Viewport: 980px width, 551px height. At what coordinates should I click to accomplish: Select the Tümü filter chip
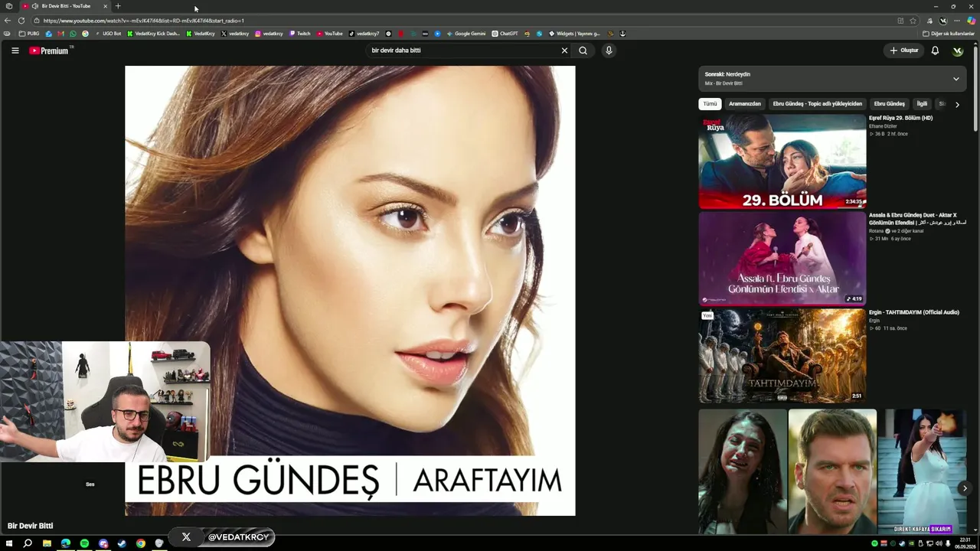tap(710, 104)
